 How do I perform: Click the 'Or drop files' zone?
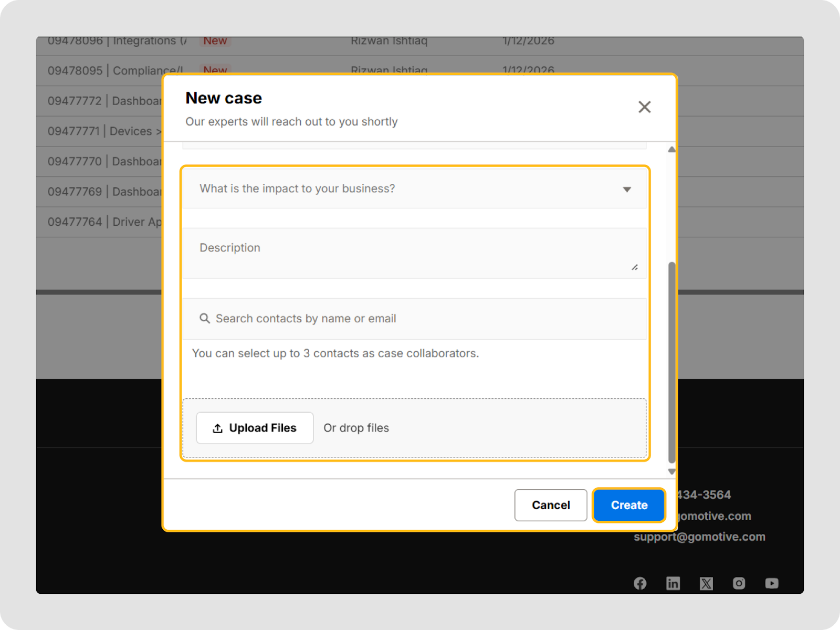tap(356, 428)
